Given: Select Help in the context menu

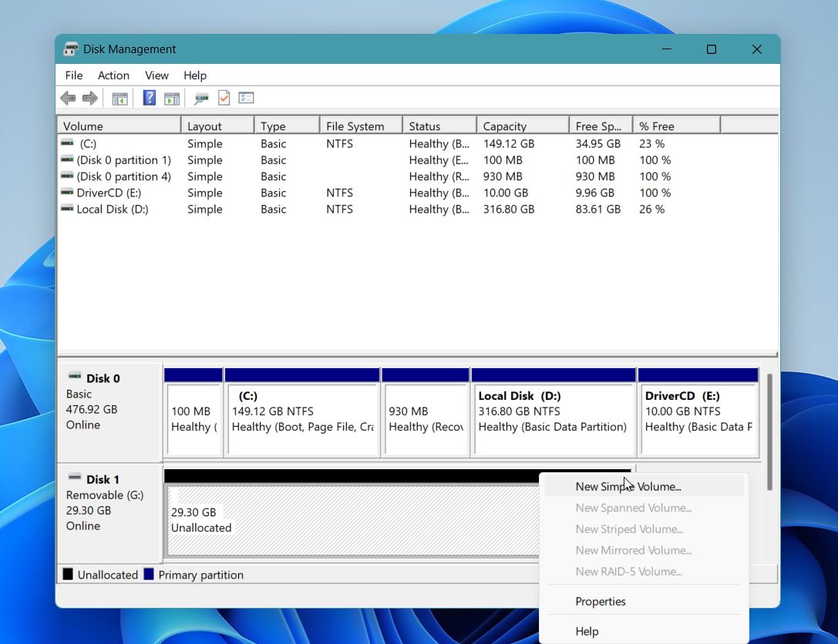Looking at the screenshot, I should click(x=644, y=631).
